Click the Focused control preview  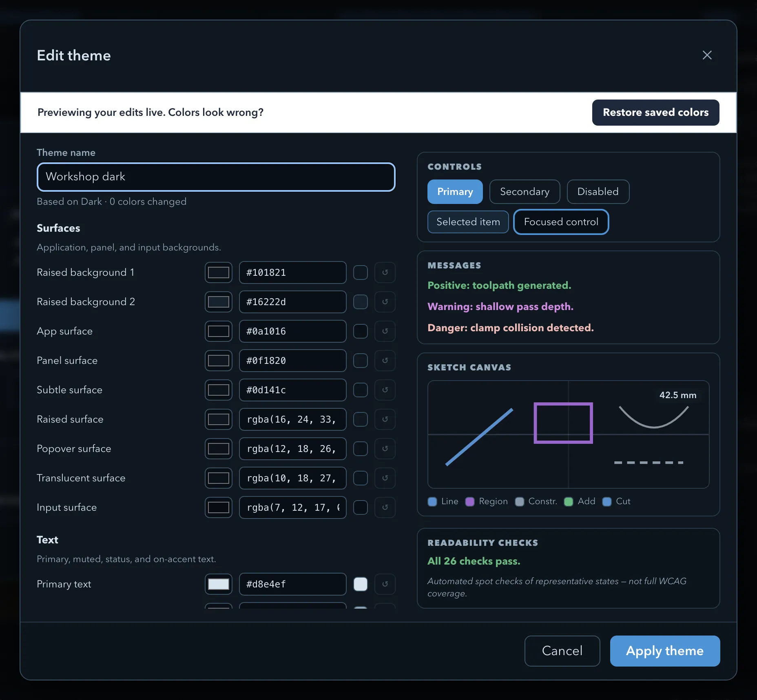(561, 222)
